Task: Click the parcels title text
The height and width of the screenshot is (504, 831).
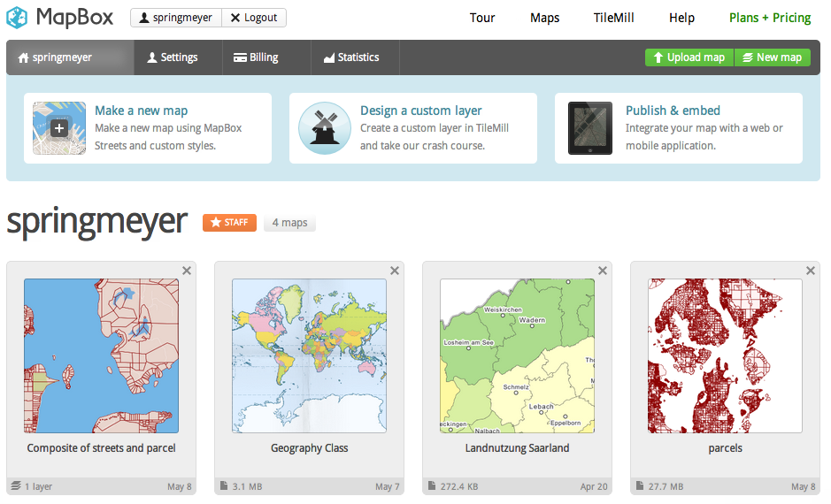Action: [x=725, y=448]
